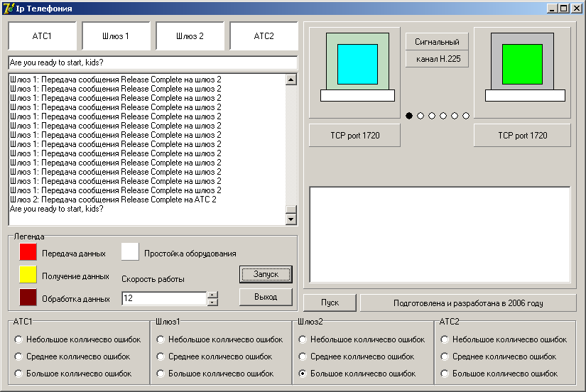Increase speed with the spinner up arrow

[212, 295]
